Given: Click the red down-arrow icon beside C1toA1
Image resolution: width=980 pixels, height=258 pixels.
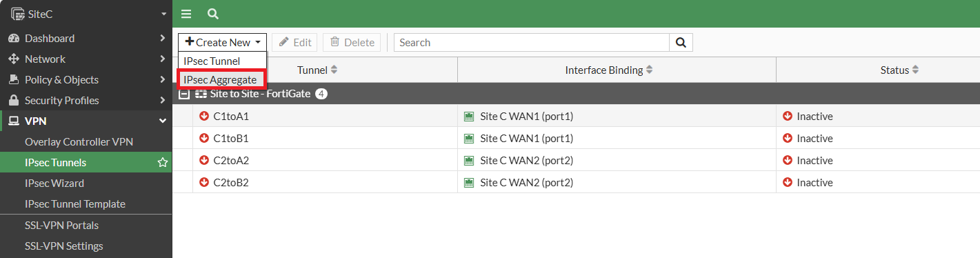Looking at the screenshot, I should tap(204, 116).
